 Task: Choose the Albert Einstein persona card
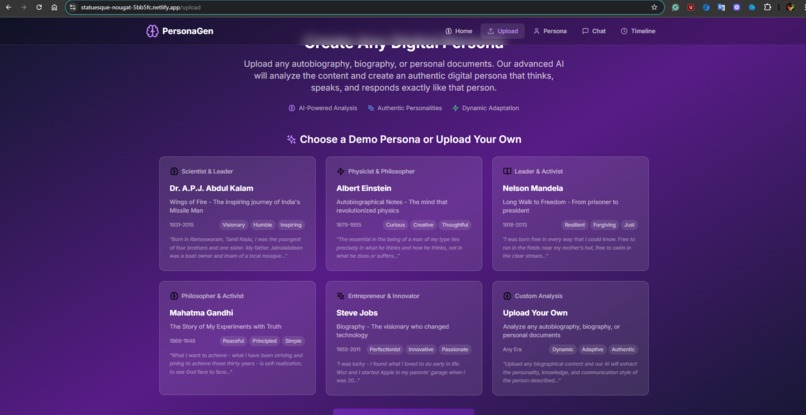pyautogui.click(x=404, y=213)
